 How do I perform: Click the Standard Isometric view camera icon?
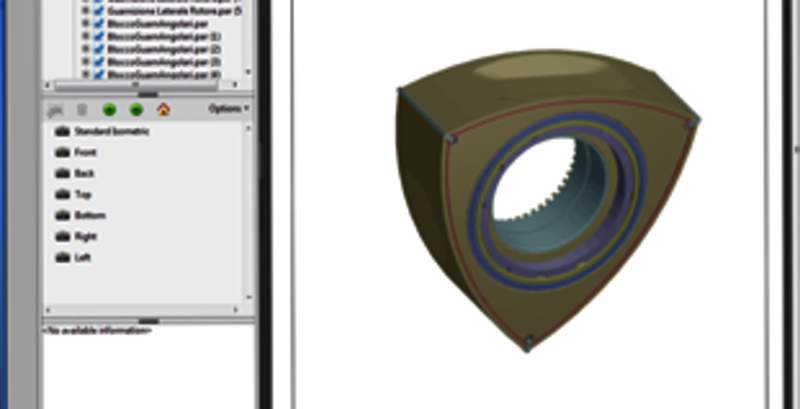[x=62, y=131]
